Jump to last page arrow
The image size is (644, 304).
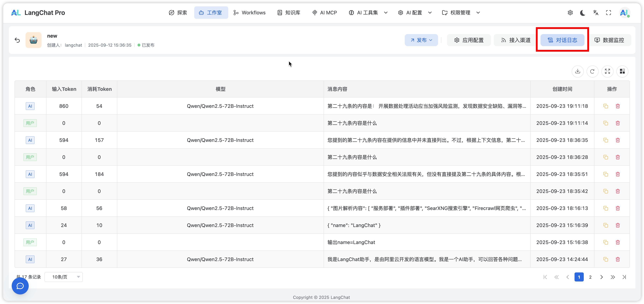coord(624,277)
